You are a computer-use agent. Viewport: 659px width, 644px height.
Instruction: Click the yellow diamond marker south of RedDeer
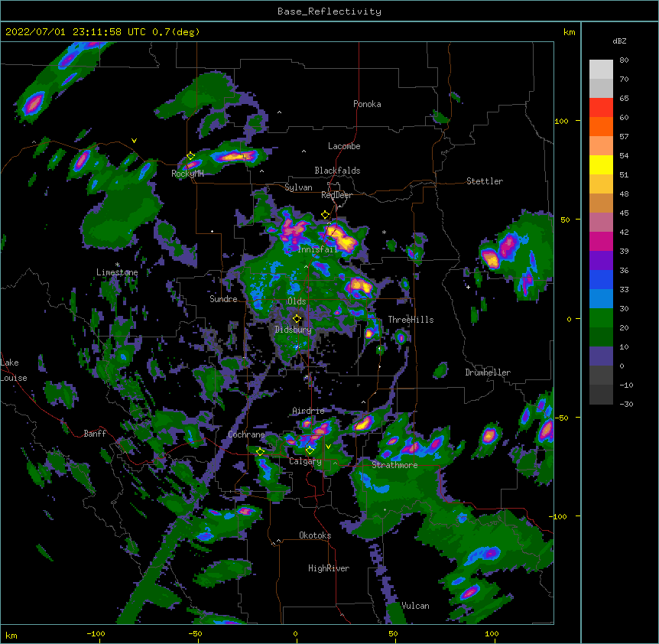tap(325, 215)
